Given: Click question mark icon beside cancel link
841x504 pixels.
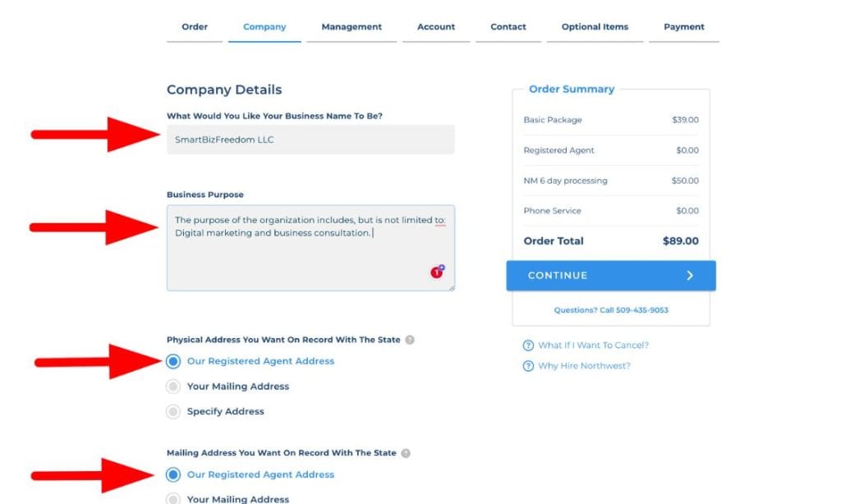Looking at the screenshot, I should pos(528,346).
